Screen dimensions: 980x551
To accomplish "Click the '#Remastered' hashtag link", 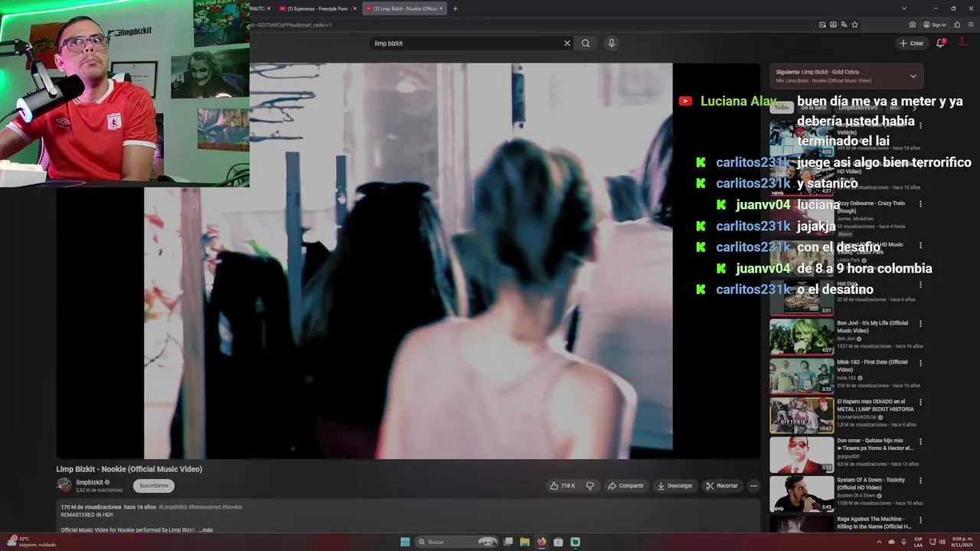I will pos(205,507).
